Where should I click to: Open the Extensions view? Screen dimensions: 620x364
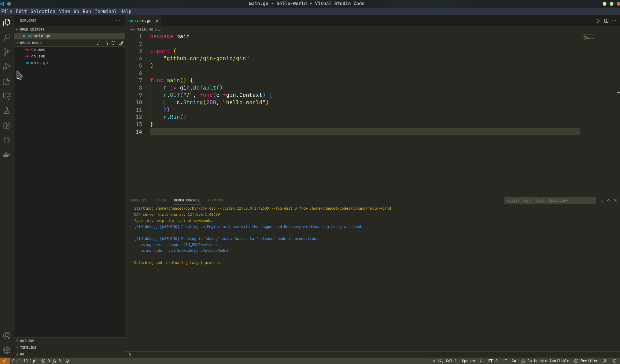pyautogui.click(x=7, y=81)
